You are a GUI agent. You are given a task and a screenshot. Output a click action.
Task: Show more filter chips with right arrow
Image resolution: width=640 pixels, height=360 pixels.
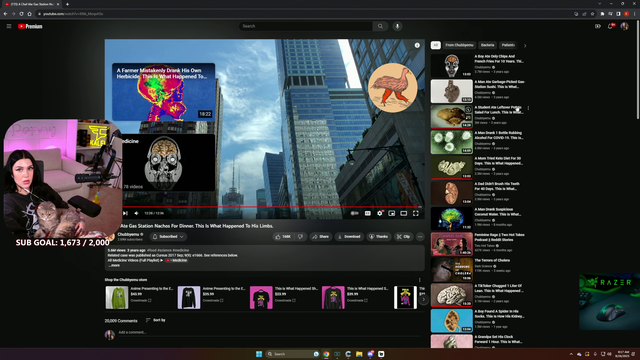(x=525, y=46)
